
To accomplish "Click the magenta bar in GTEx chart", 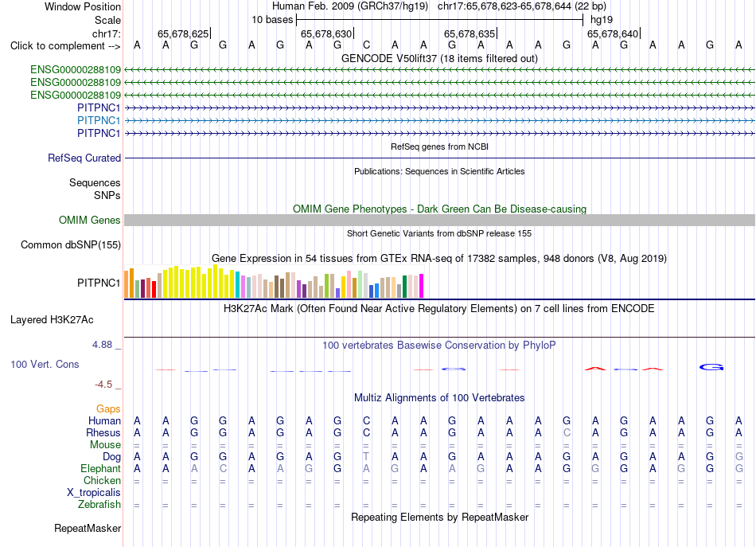I will point(422,286).
